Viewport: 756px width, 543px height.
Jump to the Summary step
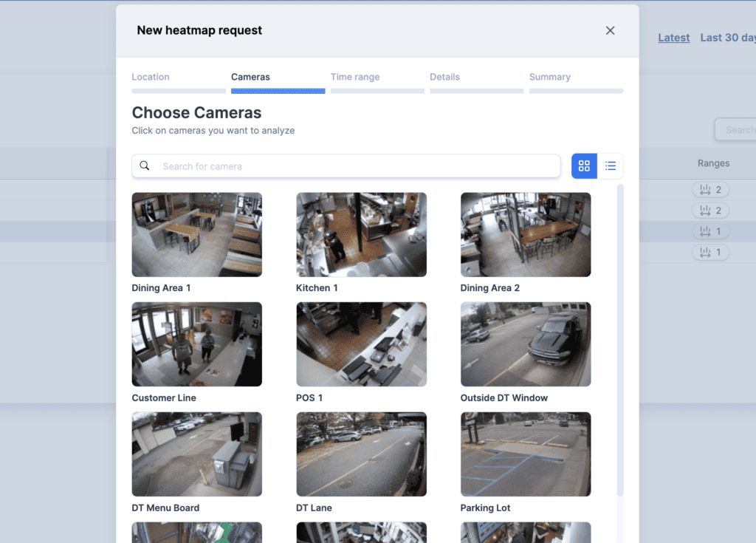[549, 77]
